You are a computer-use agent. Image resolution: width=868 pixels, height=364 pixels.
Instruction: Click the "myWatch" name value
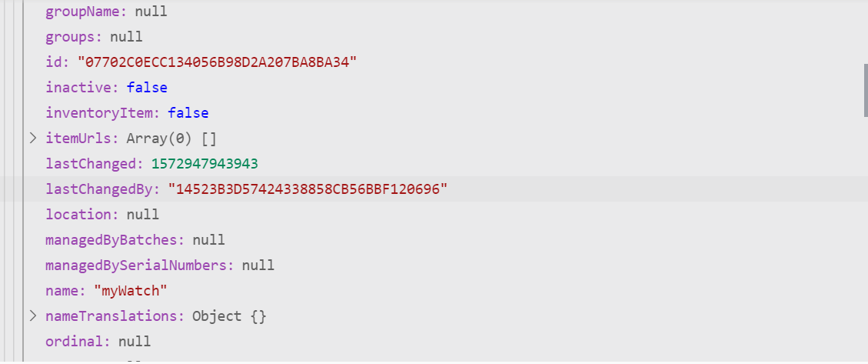(131, 290)
